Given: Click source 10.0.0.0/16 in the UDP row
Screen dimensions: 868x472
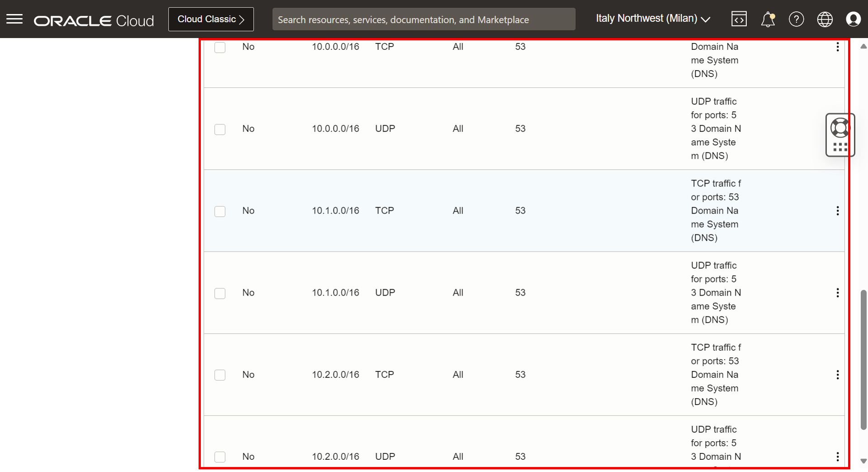Looking at the screenshot, I should point(336,129).
